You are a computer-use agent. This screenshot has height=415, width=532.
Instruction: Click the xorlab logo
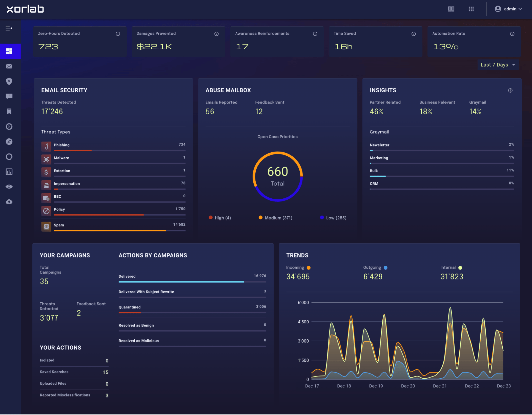coord(25,9)
